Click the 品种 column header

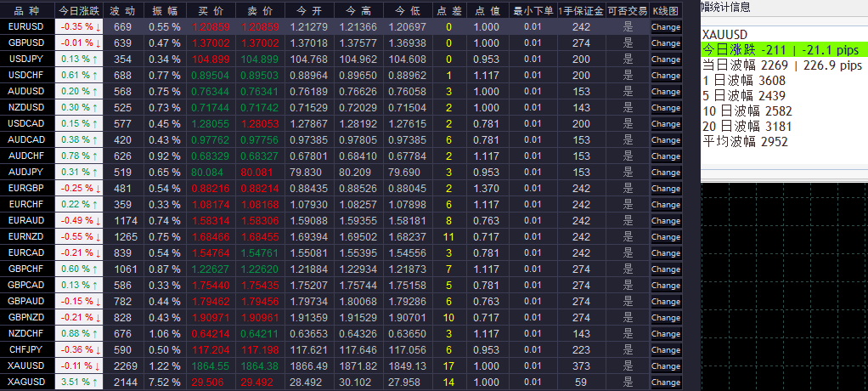(27, 10)
